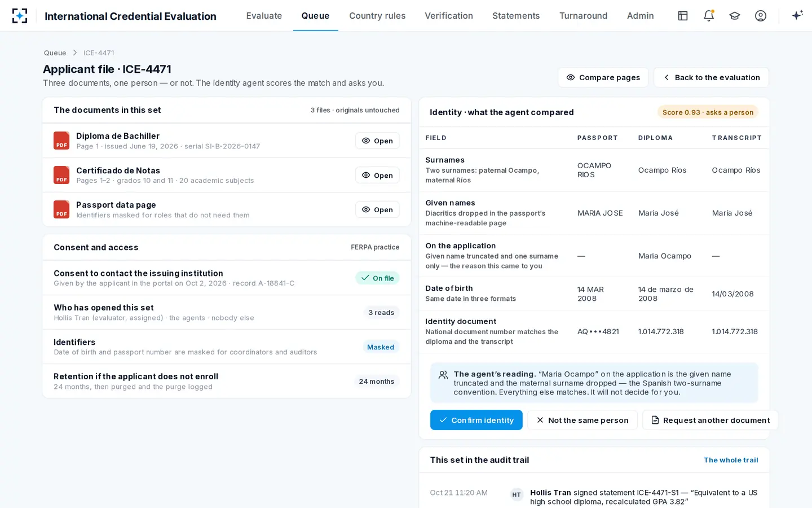Click the Queue breadcrumb link
Viewport: 812px width, 508px height.
click(x=55, y=53)
